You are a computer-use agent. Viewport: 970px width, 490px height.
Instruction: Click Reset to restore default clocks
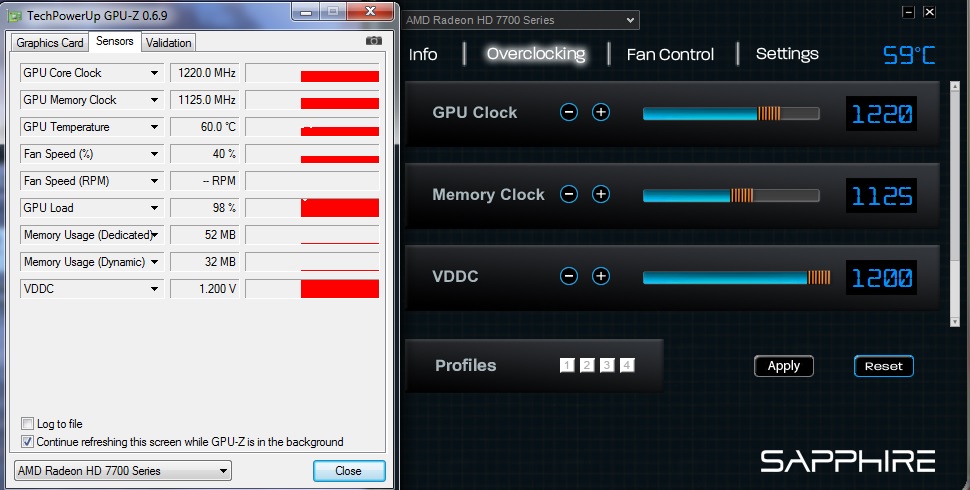(x=883, y=366)
